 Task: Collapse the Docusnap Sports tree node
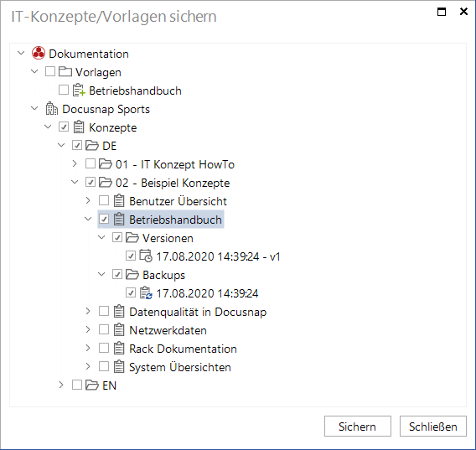point(34,108)
